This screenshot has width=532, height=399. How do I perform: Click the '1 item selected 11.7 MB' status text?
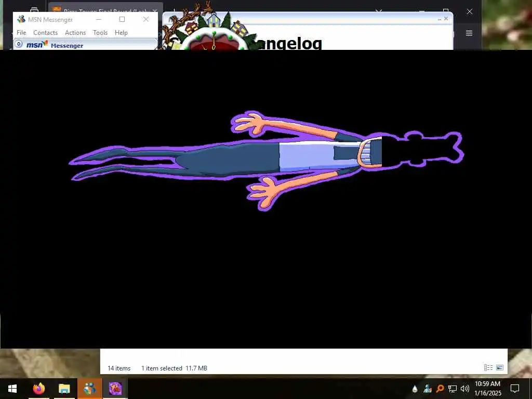(174, 368)
